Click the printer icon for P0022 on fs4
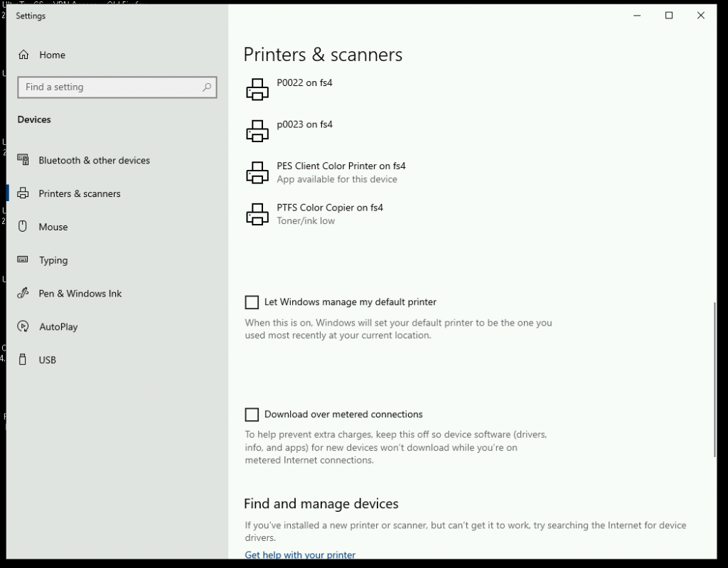This screenshot has height=568, width=728. pos(257,89)
